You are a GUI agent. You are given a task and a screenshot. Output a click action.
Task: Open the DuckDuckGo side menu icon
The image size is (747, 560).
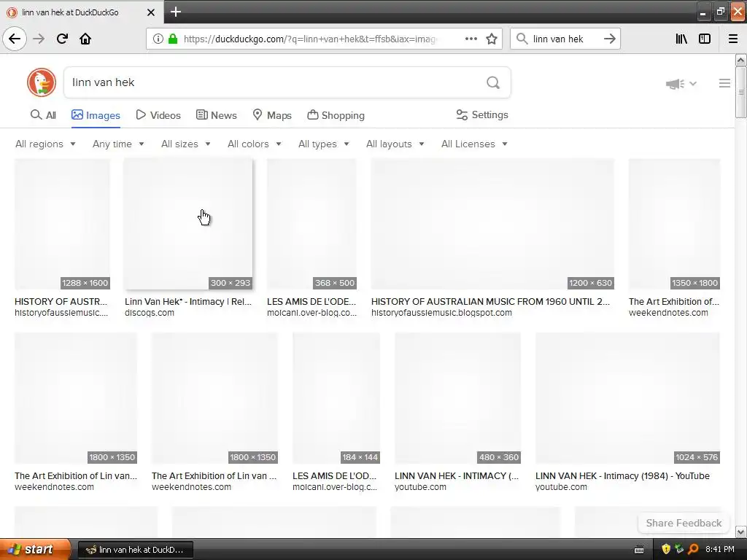724,83
